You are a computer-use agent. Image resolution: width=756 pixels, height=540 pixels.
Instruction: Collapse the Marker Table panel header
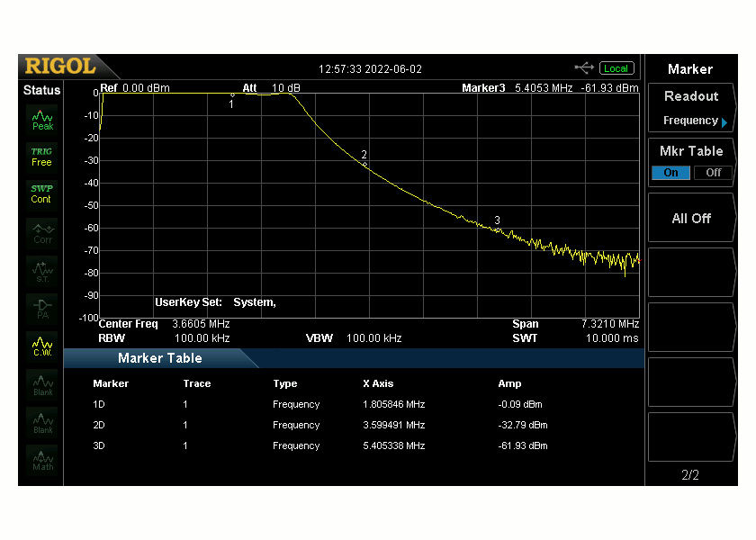point(158,358)
